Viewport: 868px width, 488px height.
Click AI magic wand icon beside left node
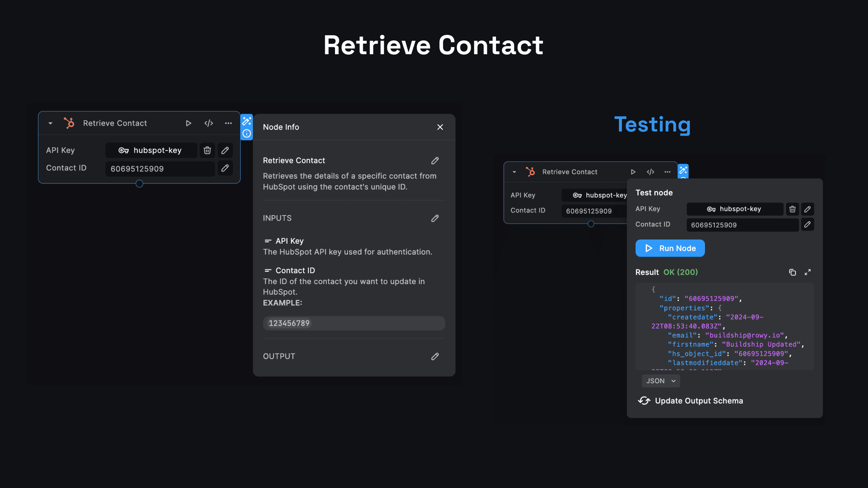point(246,121)
